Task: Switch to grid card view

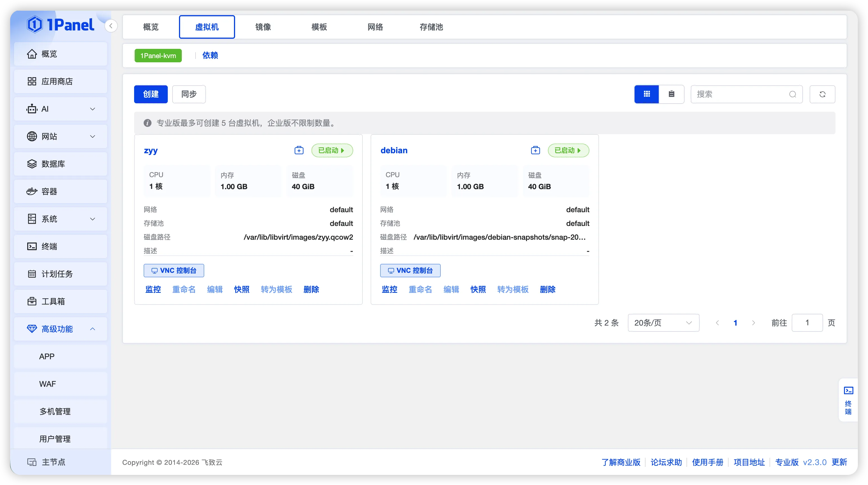Action: (x=647, y=94)
